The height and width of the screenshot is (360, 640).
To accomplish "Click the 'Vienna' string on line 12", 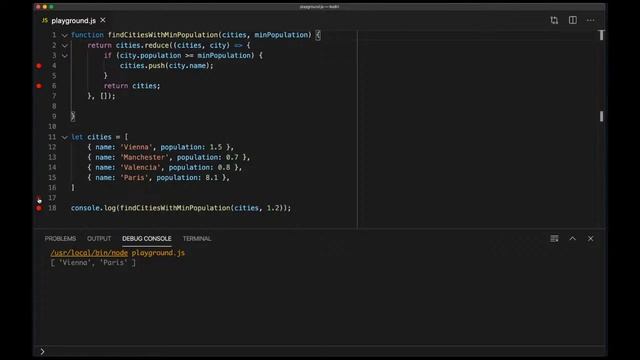I will point(136,147).
